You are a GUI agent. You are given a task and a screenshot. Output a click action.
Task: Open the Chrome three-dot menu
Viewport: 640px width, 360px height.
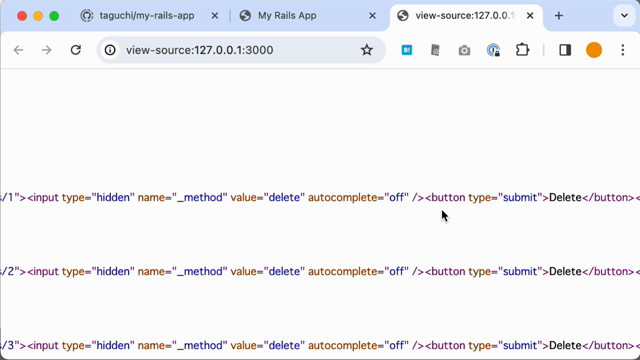(622, 50)
